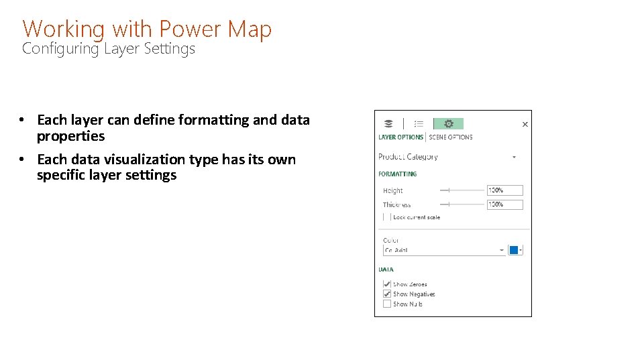Click the FORMATTING section heading

coord(397,174)
